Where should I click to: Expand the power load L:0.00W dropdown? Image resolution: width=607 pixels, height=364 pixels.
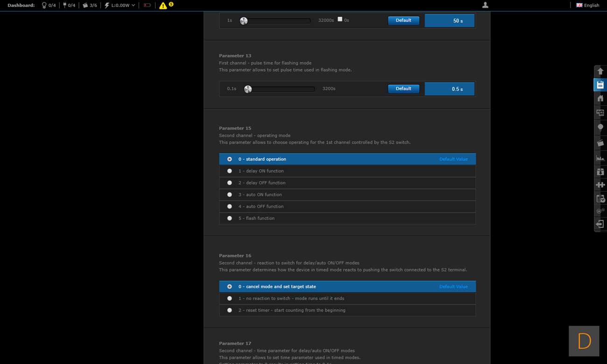pos(120,6)
